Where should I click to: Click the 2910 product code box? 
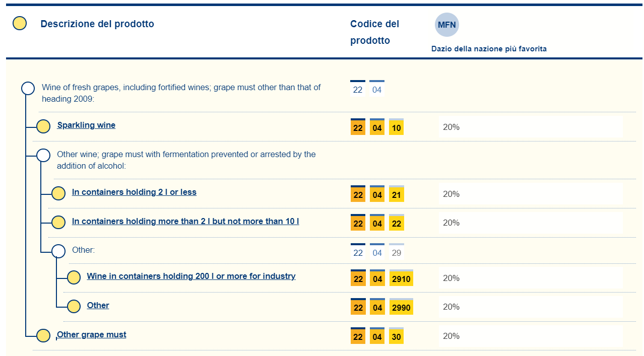(401, 278)
